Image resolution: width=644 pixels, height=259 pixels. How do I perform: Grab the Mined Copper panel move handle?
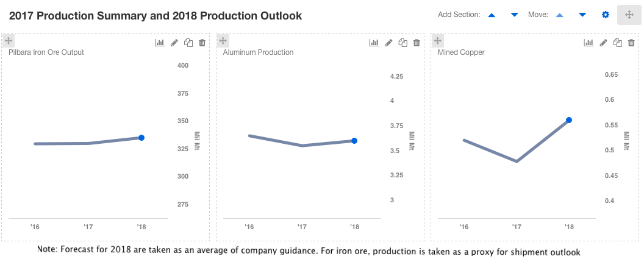pos(437,41)
